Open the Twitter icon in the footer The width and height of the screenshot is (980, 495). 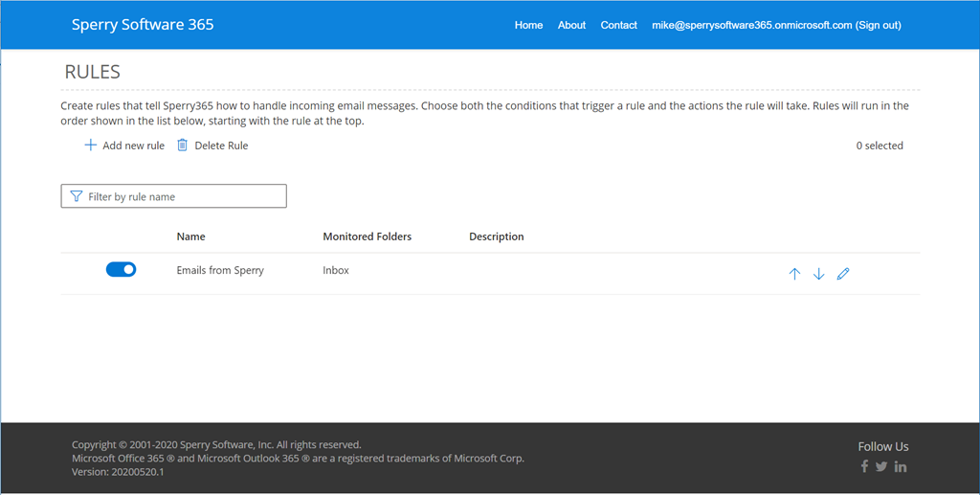pyautogui.click(x=881, y=466)
